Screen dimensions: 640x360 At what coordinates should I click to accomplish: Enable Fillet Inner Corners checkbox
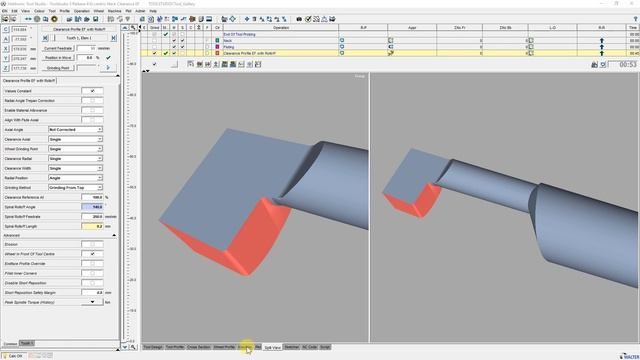point(92,273)
